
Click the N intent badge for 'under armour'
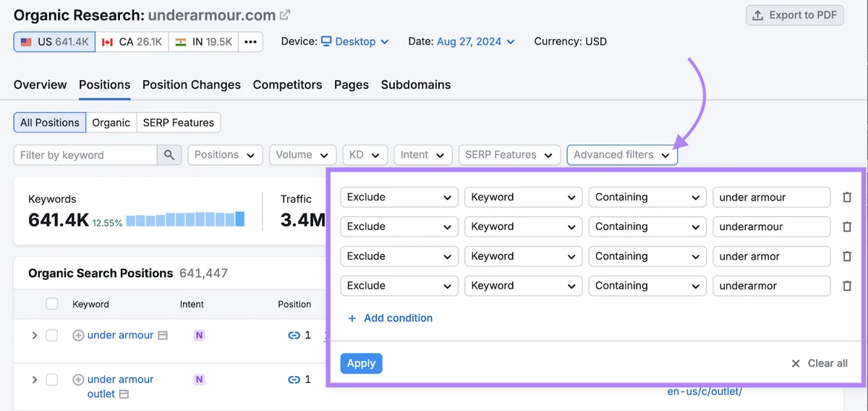199,335
